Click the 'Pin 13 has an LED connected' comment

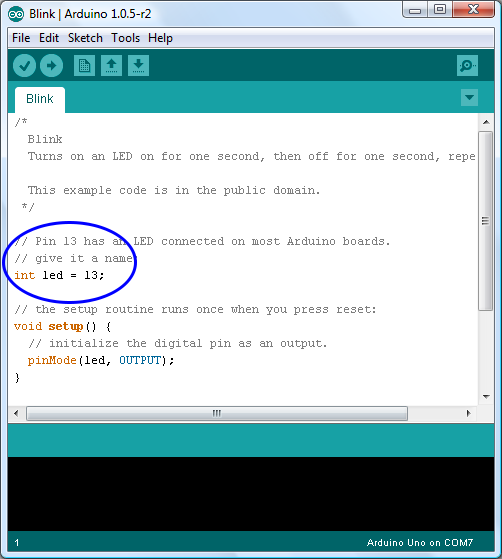click(202, 241)
